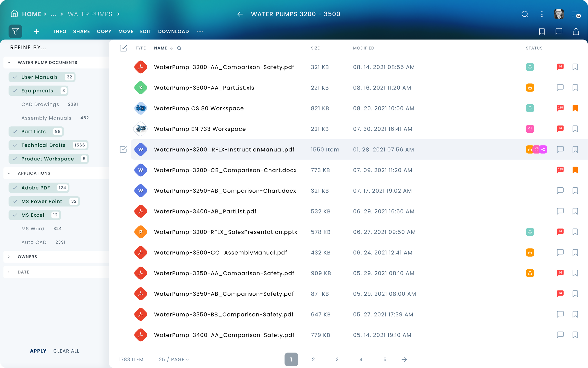Click Clear All filters link
Image resolution: width=588 pixels, height=368 pixels.
[66, 351]
